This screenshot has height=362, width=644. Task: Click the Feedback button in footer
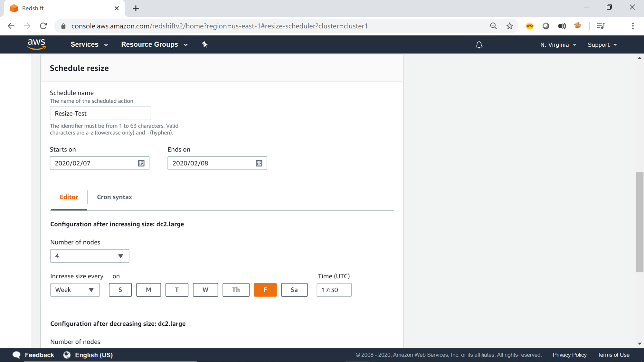coord(33,355)
